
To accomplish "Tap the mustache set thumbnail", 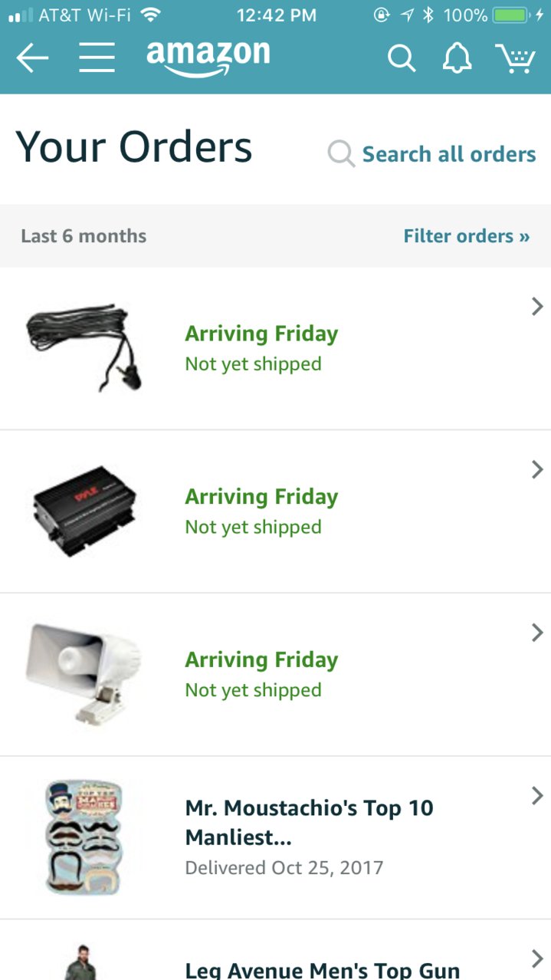I will pos(84,837).
